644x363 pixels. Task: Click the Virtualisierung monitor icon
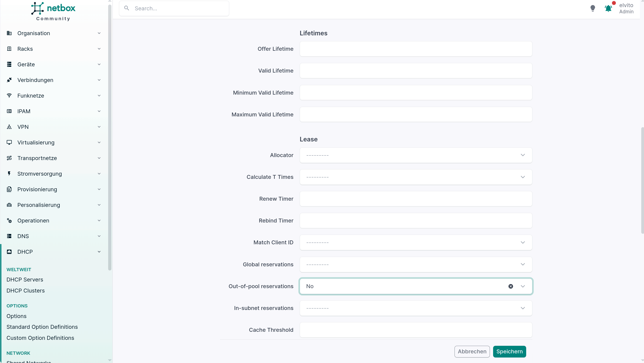coord(9,143)
